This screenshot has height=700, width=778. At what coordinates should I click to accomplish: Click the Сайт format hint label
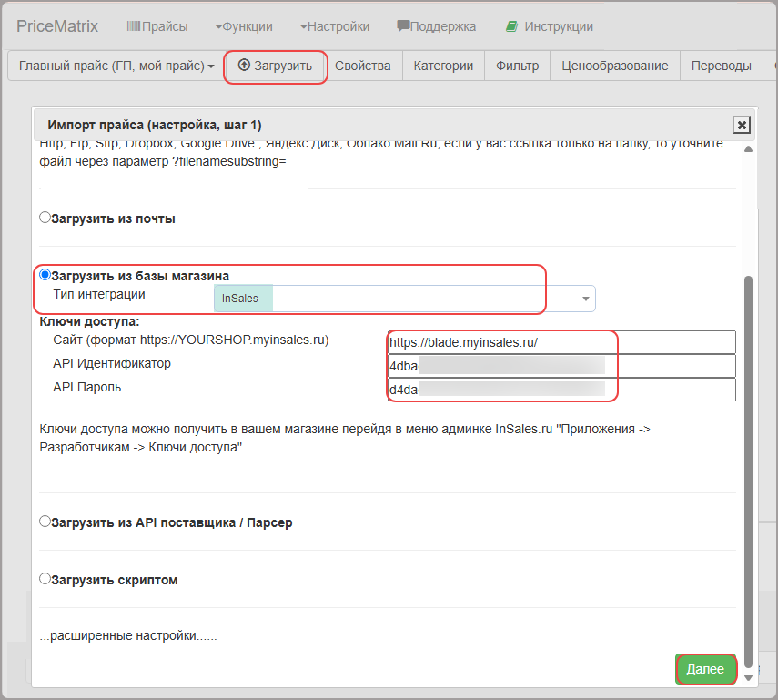coord(190,340)
